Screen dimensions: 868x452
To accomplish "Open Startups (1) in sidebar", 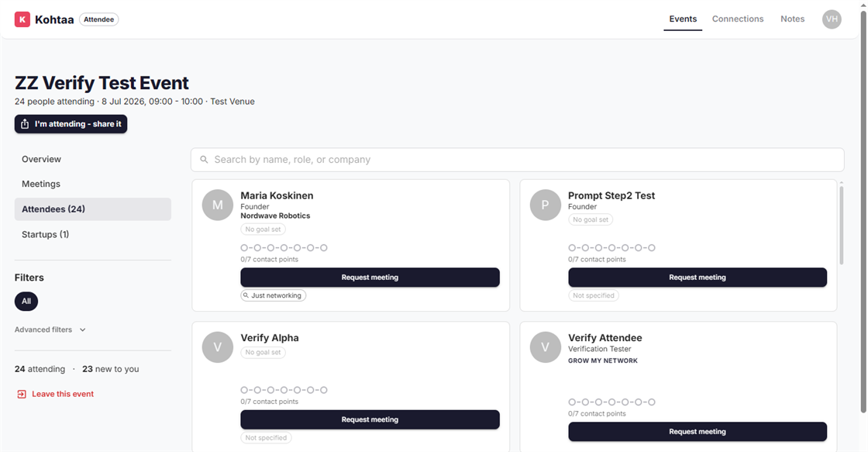I will pyautogui.click(x=92, y=234).
